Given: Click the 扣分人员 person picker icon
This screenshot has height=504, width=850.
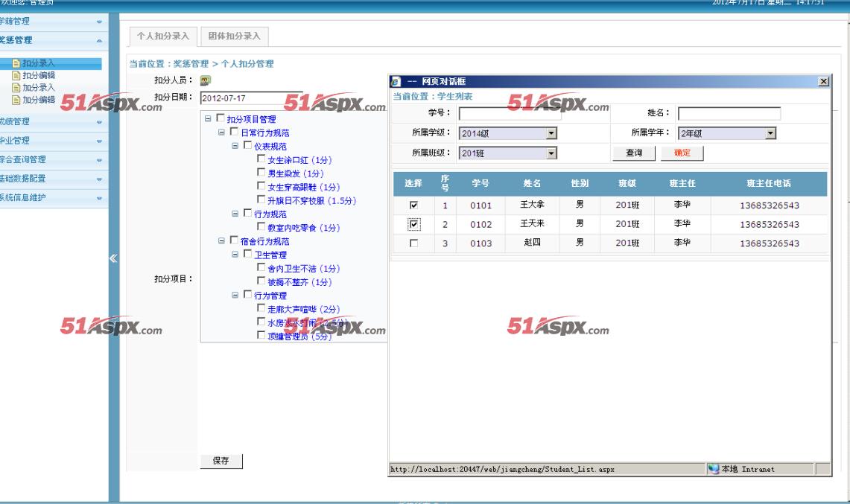Looking at the screenshot, I should pyautogui.click(x=206, y=80).
